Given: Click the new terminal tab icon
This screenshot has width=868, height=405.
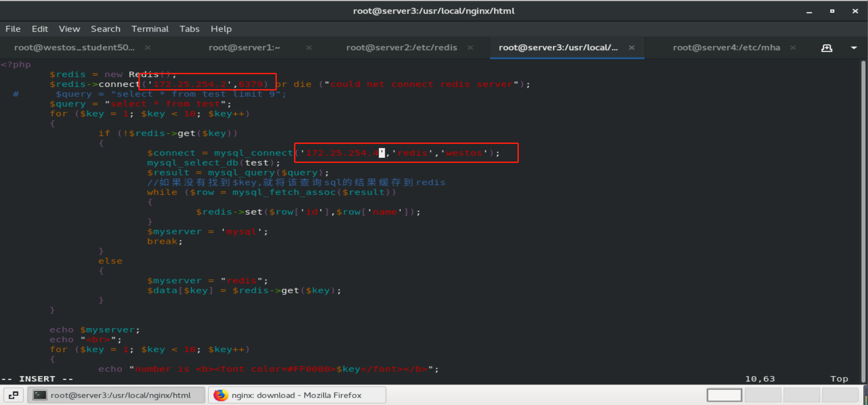Looking at the screenshot, I should click(827, 48).
